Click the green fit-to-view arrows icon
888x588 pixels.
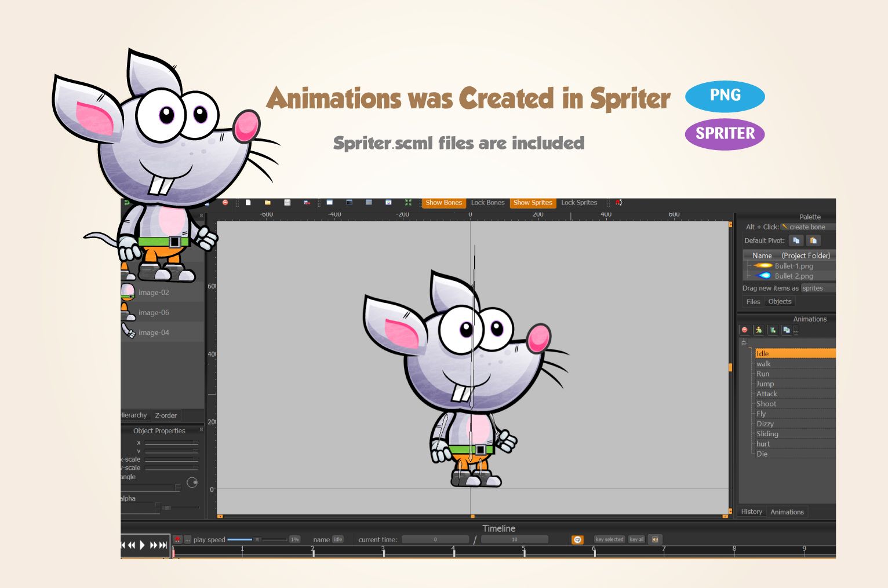tap(408, 203)
